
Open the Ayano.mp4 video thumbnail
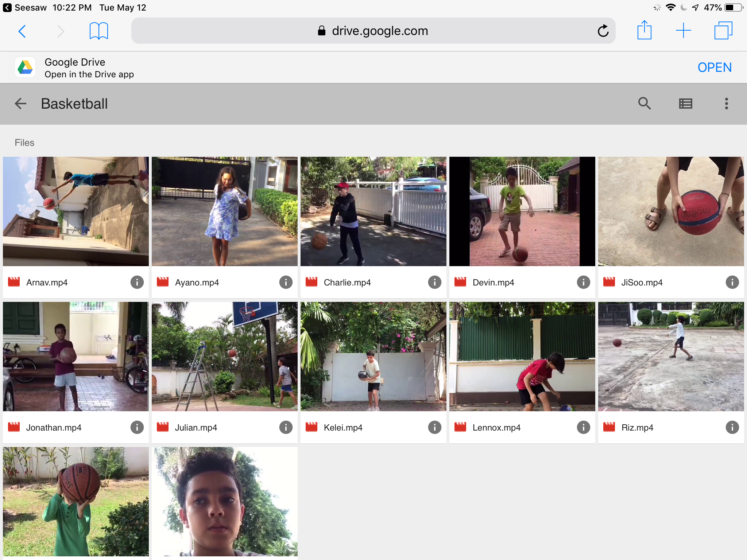(225, 211)
